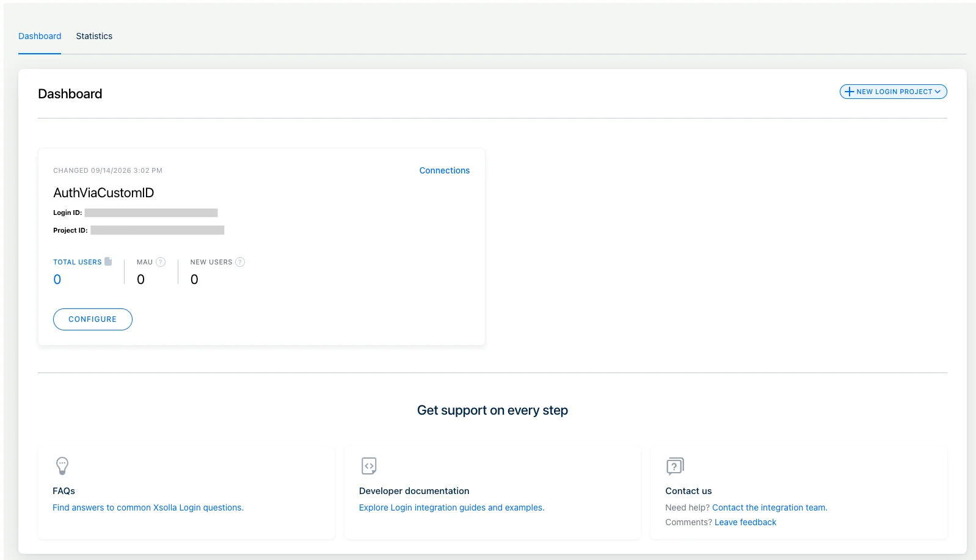Click the Get support on every step heading
Viewport: 976px width, 560px height.
tap(492, 410)
